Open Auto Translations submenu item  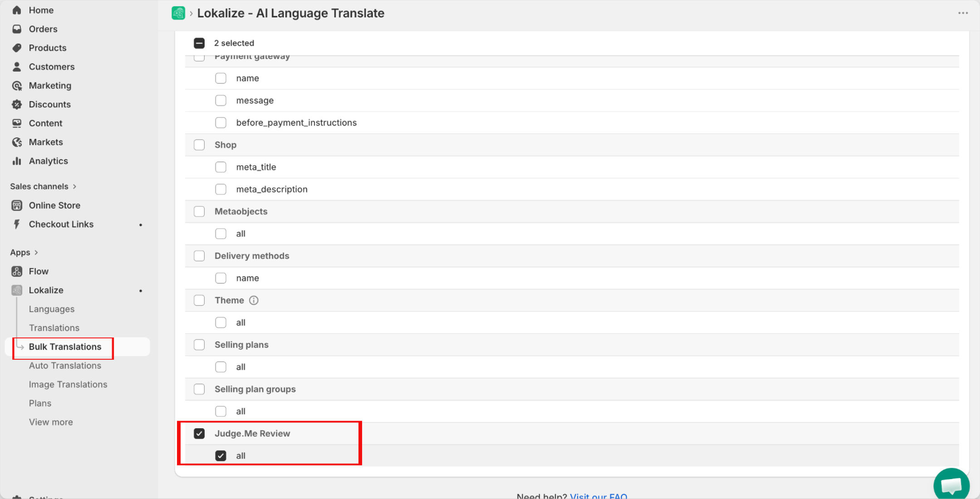tap(65, 366)
